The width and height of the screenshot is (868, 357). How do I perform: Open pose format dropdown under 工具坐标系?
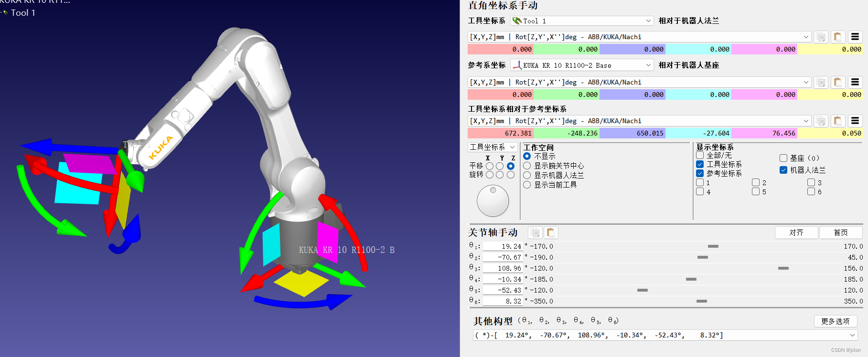pos(639,37)
